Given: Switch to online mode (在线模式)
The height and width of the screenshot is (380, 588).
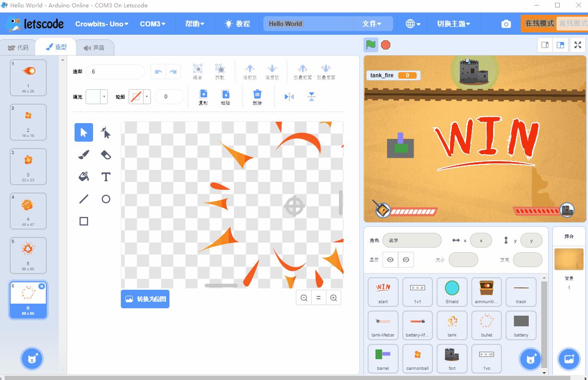Looking at the screenshot, I should click(539, 23).
